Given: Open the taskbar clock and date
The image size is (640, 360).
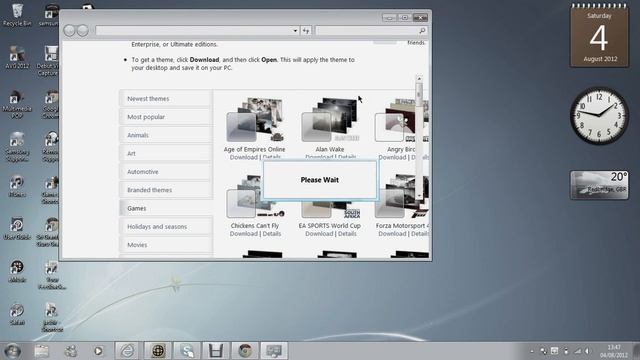Looking at the screenshot, I should [613, 351].
